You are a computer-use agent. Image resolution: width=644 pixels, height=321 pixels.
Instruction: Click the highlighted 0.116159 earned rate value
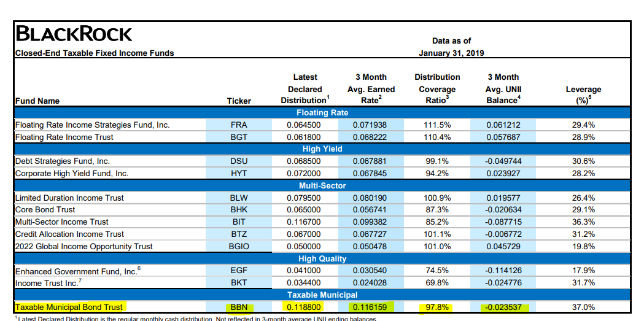370,307
